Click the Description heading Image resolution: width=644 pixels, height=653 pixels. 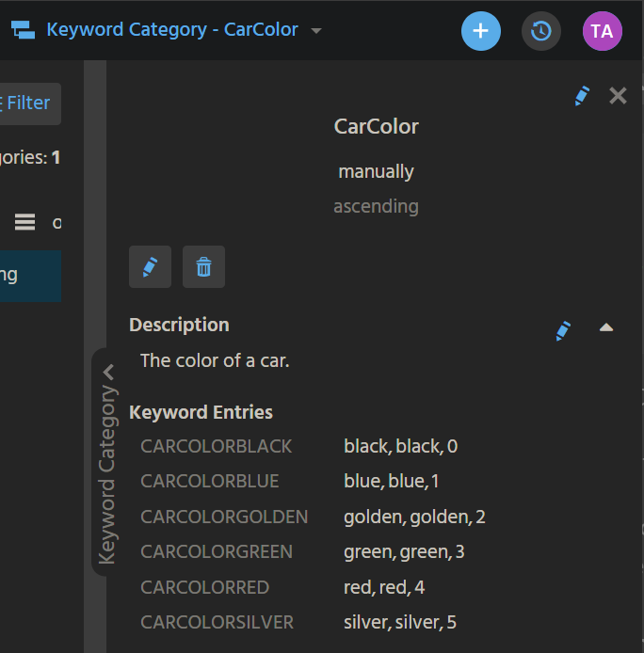[179, 325]
